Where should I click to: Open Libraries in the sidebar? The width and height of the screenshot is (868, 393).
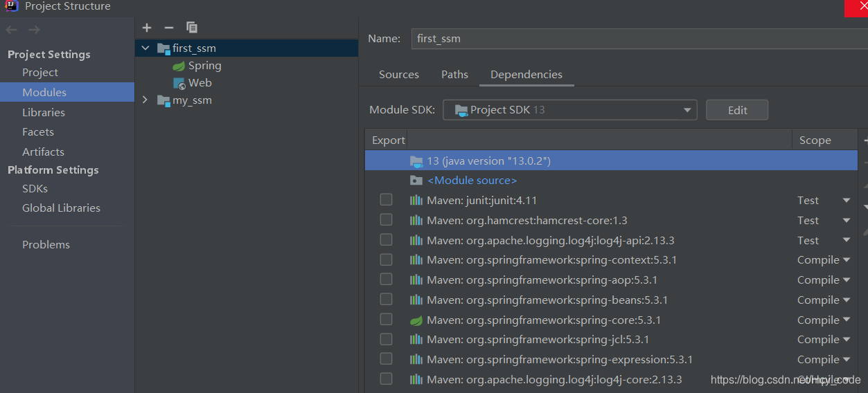click(x=44, y=112)
